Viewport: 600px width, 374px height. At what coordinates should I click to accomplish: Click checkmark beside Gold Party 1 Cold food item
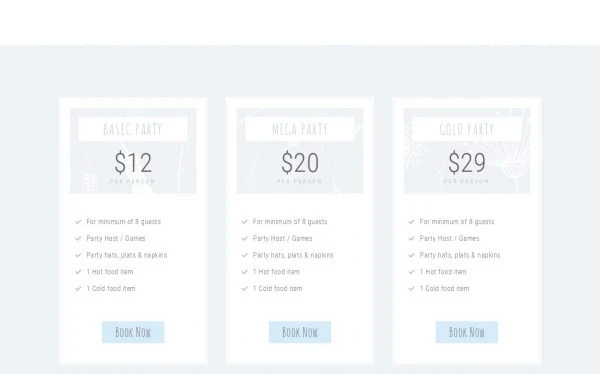[x=411, y=289]
